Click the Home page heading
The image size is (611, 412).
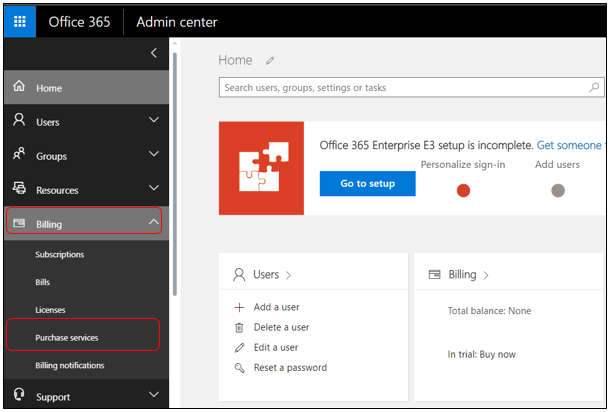pyautogui.click(x=235, y=60)
